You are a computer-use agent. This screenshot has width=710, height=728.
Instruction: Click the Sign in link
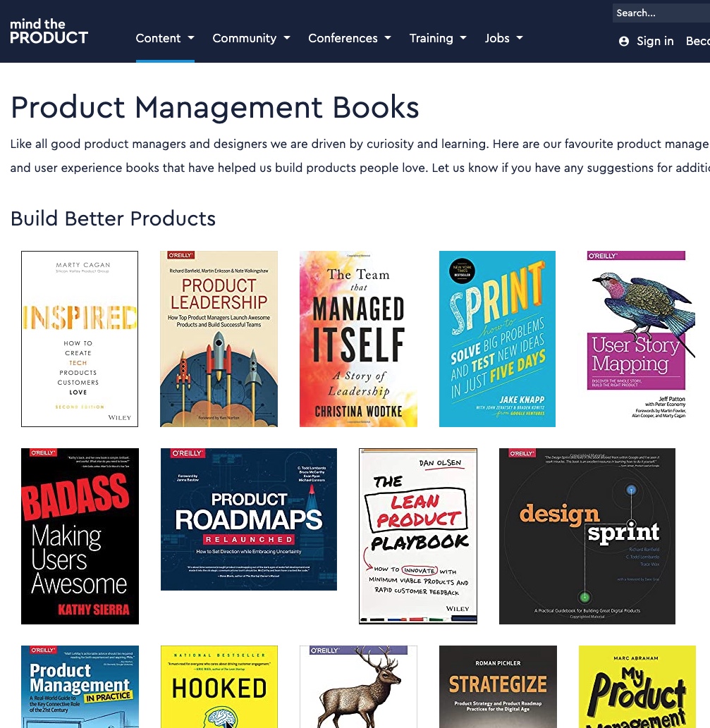655,42
